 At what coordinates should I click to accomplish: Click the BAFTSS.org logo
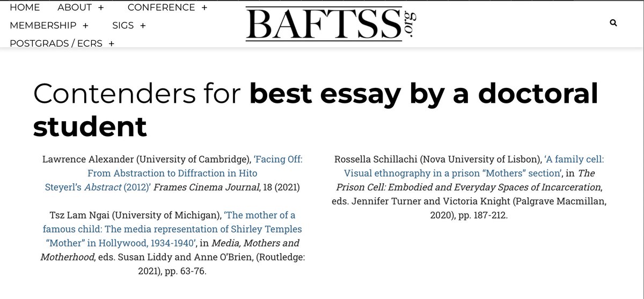[331, 25]
